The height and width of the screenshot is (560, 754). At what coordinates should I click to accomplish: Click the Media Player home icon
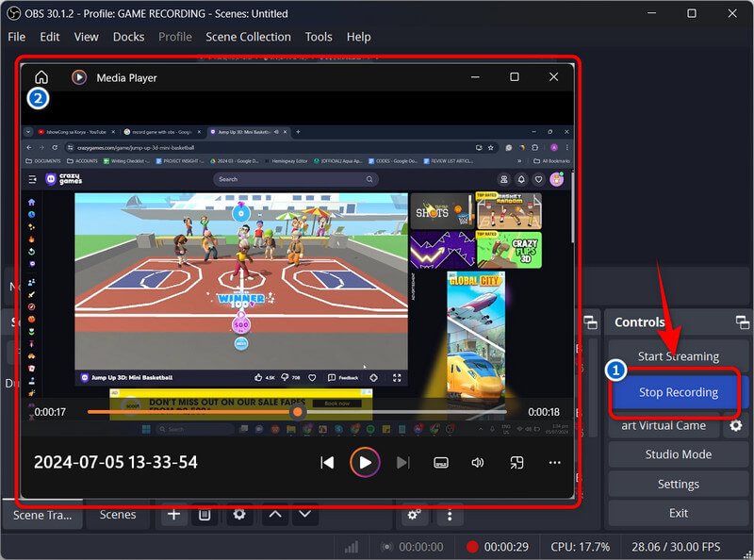[x=41, y=77]
